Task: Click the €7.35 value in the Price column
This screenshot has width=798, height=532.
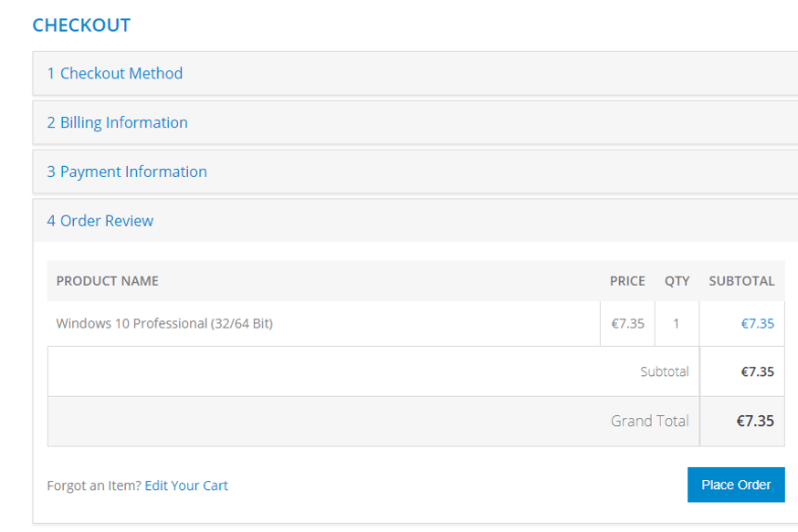Action: coord(627,323)
